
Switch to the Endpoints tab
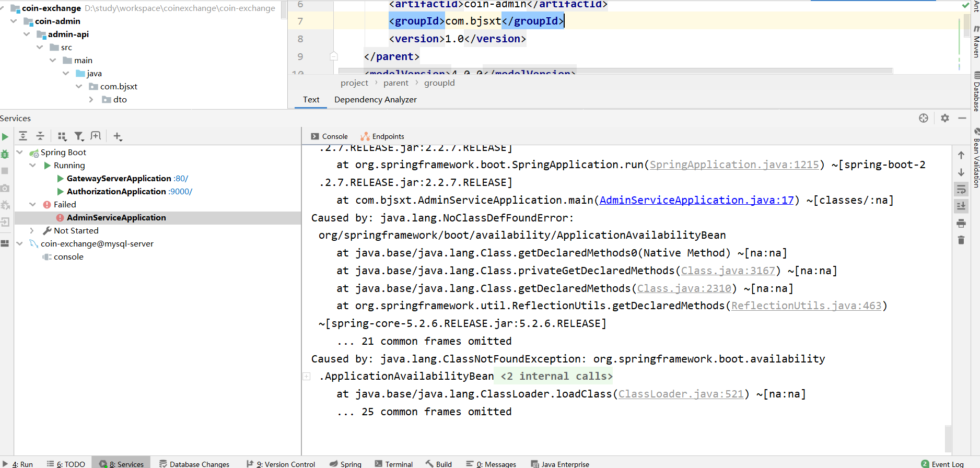point(382,136)
